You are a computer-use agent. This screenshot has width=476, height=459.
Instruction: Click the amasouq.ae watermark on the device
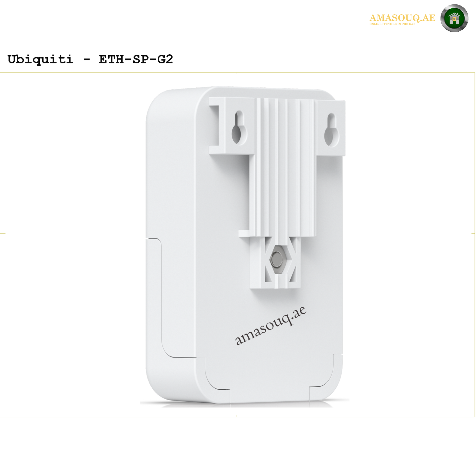tap(270, 326)
